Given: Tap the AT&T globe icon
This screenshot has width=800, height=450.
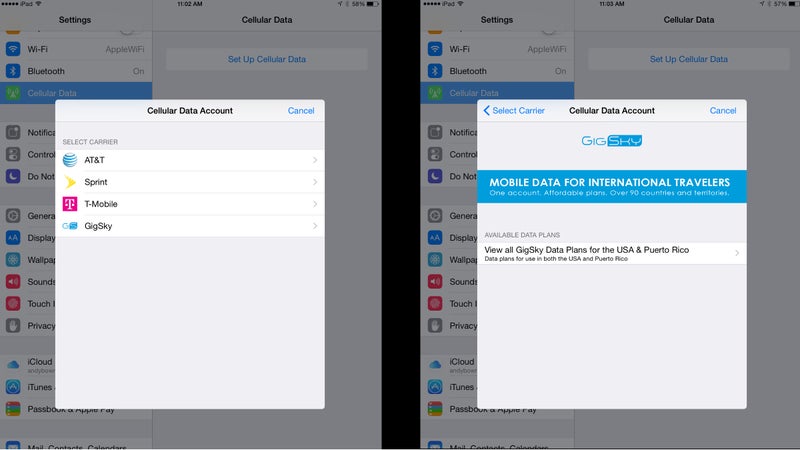Looking at the screenshot, I should (x=70, y=160).
